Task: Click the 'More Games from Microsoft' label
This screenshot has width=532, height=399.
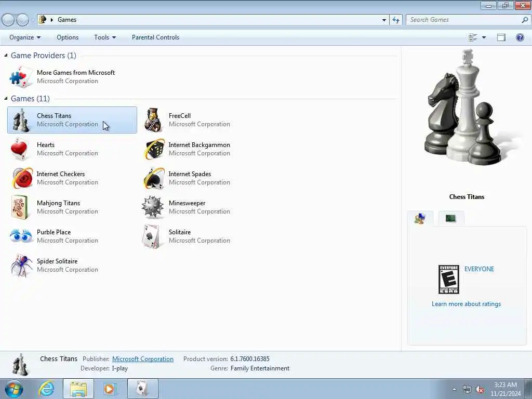Action: [x=76, y=73]
